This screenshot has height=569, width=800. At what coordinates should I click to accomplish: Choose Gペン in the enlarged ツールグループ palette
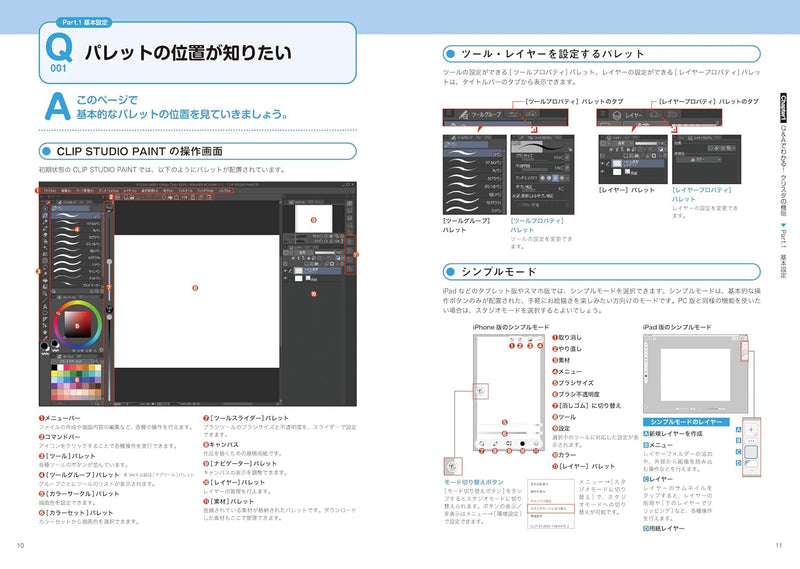click(x=474, y=153)
